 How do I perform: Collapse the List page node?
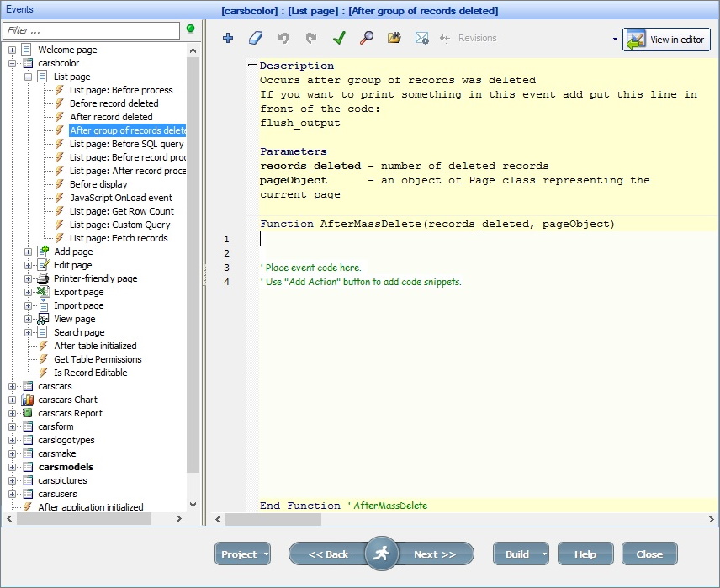28,77
